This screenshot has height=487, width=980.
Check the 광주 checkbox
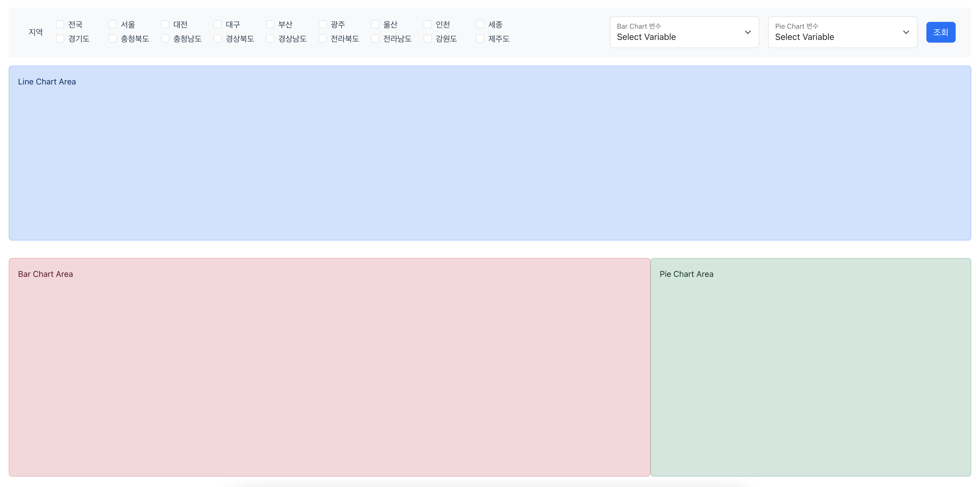[x=323, y=25]
